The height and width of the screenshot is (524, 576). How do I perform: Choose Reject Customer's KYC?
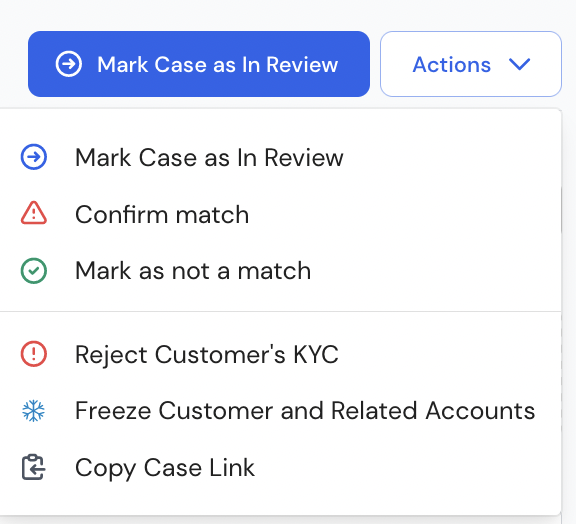coord(281,354)
